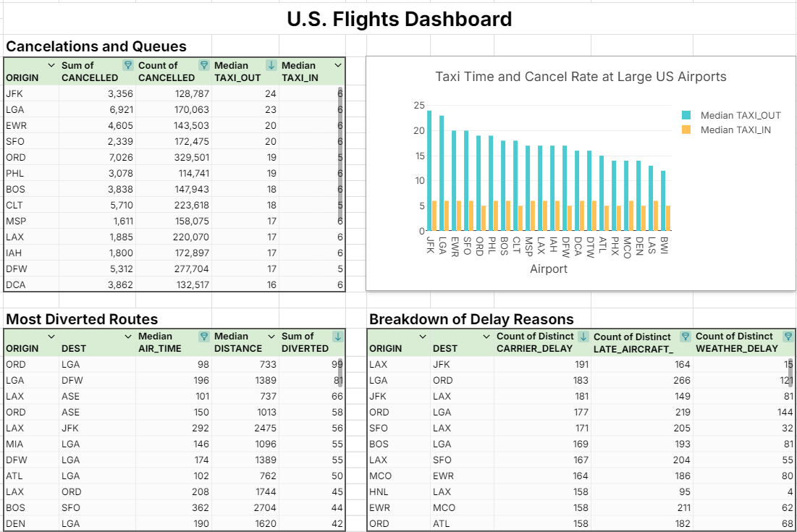Open ORIGIN dropdown in Cancelations and Queues table

51,64
